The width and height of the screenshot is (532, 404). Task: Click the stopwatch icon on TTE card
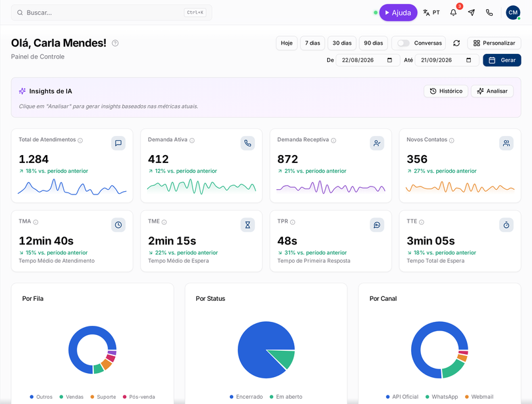click(x=506, y=225)
